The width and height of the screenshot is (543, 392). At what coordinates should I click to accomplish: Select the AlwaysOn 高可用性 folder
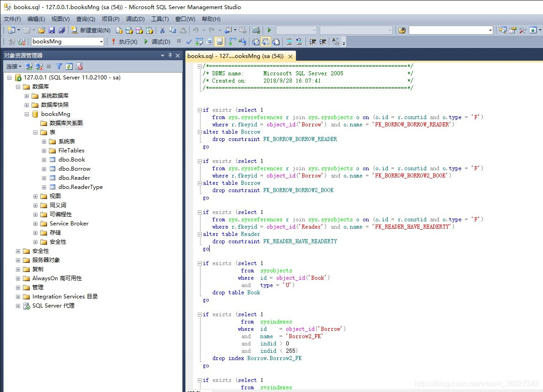coord(57,278)
